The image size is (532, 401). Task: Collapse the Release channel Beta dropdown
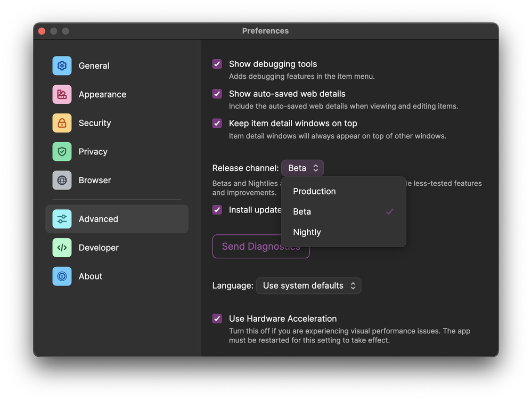(x=302, y=168)
